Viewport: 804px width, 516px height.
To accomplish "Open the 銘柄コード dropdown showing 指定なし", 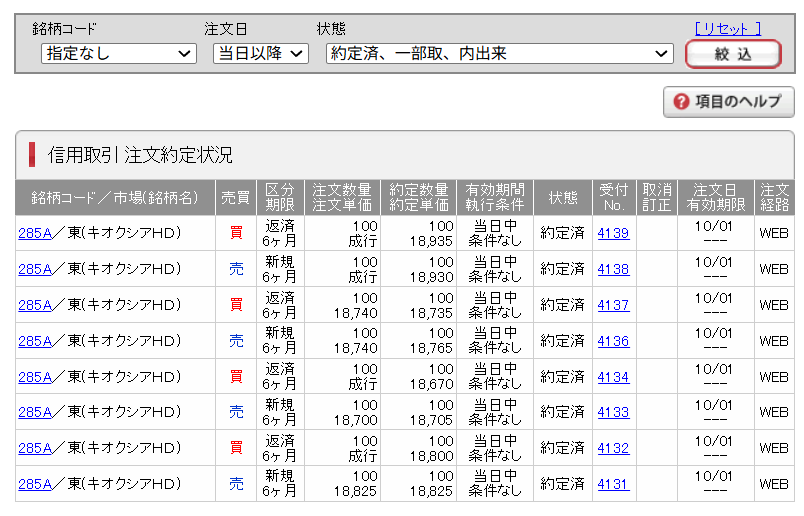I will coord(118,53).
